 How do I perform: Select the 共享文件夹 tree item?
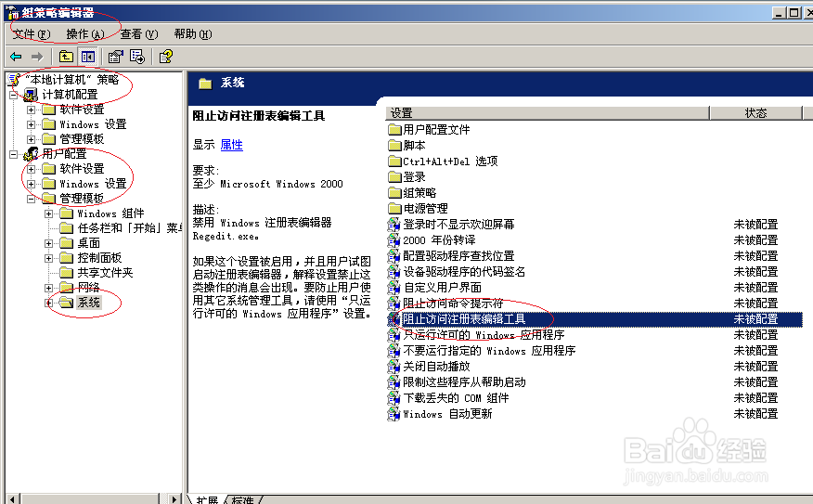point(105,273)
